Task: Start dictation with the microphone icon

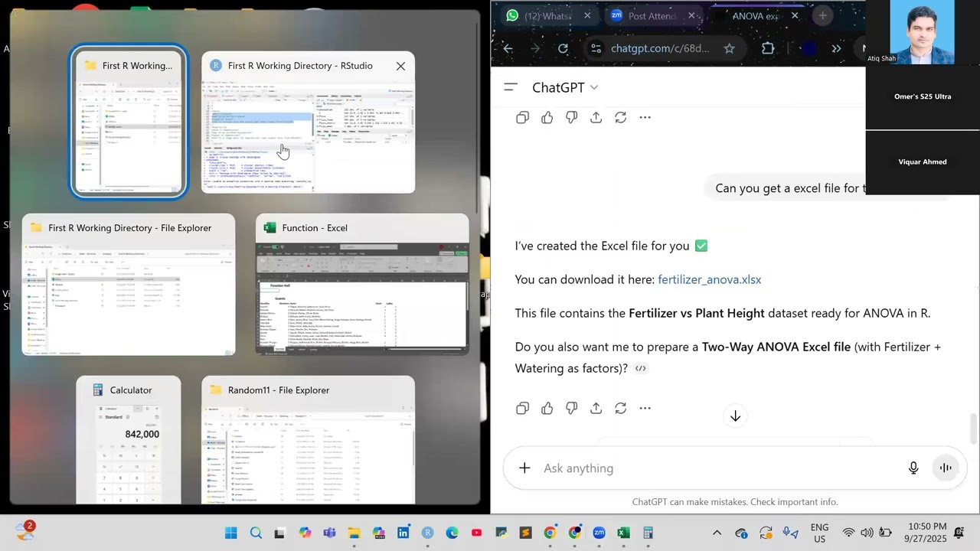Action: [913, 468]
